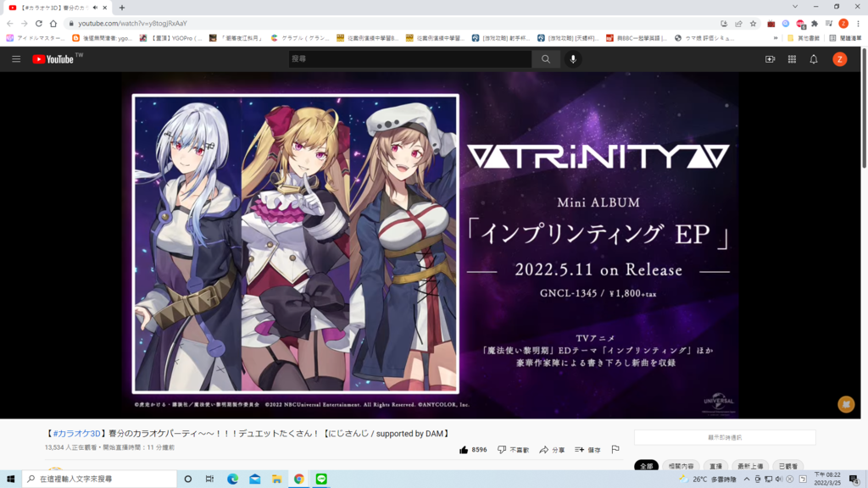Image resolution: width=868 pixels, height=488 pixels.
Task: Open the Chrome extensions puzzle icon
Action: [x=815, y=23]
